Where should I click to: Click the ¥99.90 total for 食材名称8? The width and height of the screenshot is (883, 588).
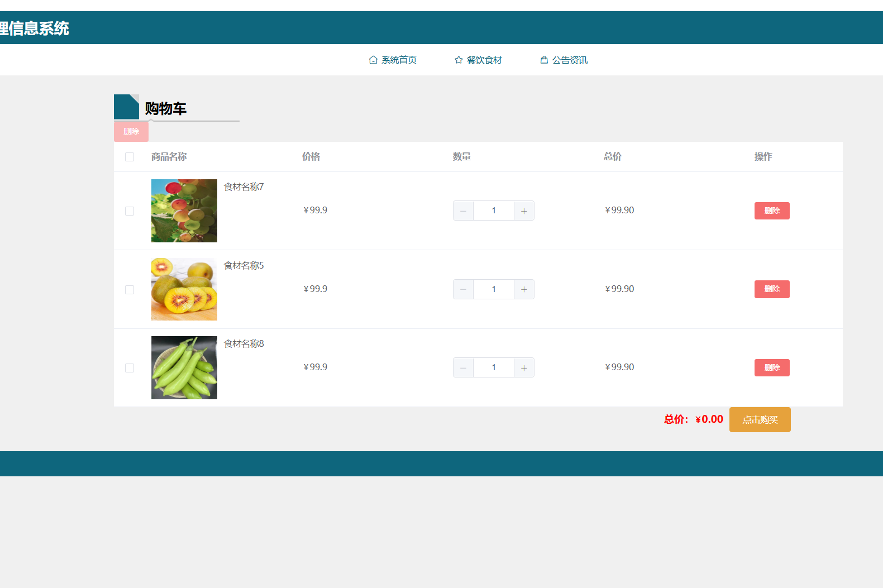click(619, 367)
